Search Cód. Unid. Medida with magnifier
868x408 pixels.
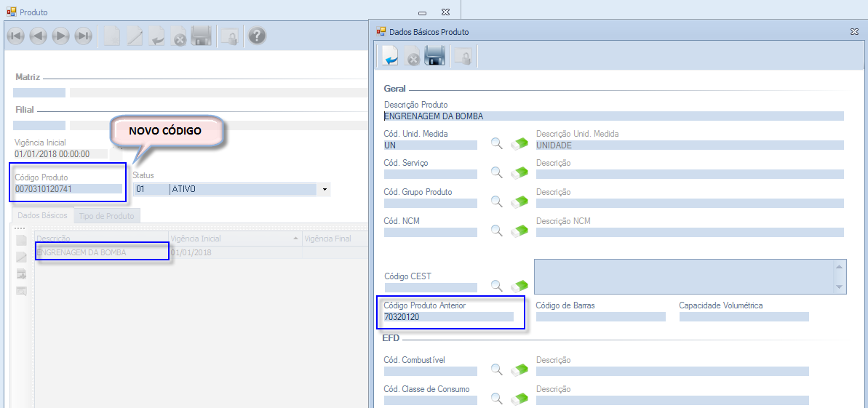[x=497, y=144]
